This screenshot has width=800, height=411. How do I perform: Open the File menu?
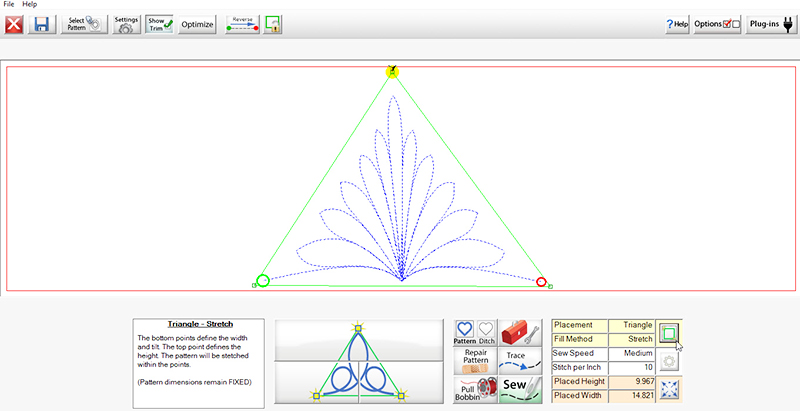pyautogui.click(x=10, y=5)
